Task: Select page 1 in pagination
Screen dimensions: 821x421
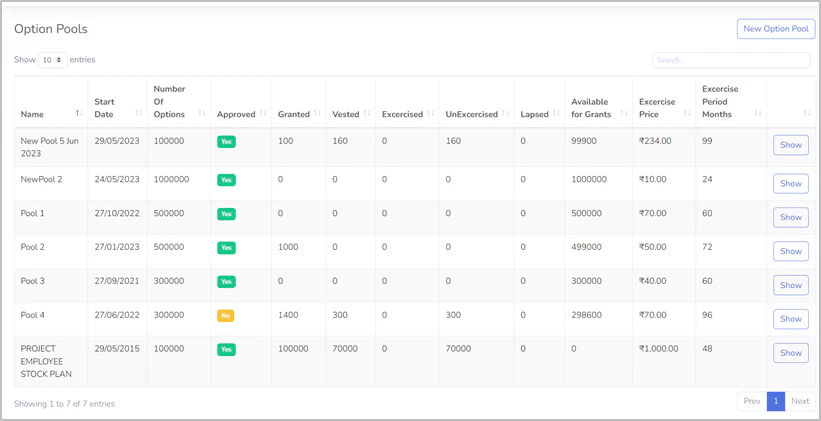Action: [x=776, y=401]
